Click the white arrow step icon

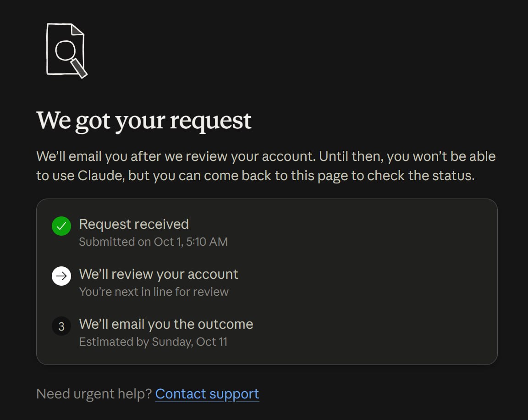tap(61, 276)
